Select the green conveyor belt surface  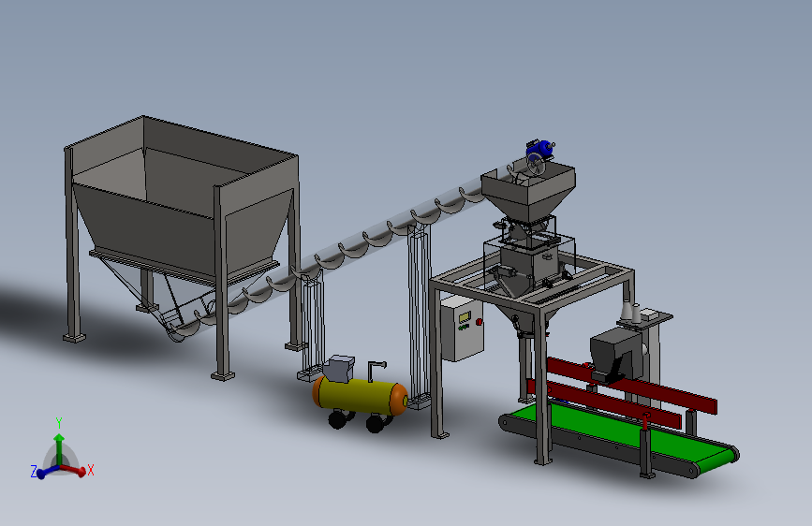pos(622,432)
